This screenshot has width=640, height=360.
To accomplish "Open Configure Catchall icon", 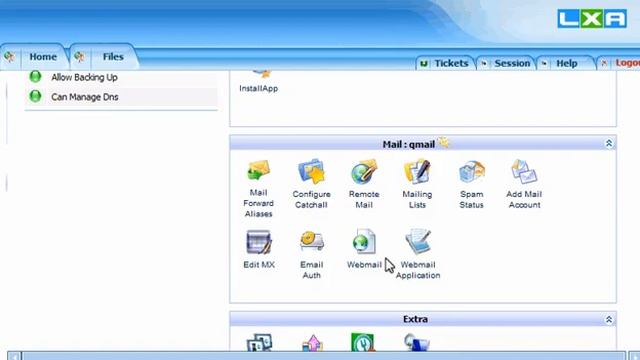I will (x=311, y=171).
